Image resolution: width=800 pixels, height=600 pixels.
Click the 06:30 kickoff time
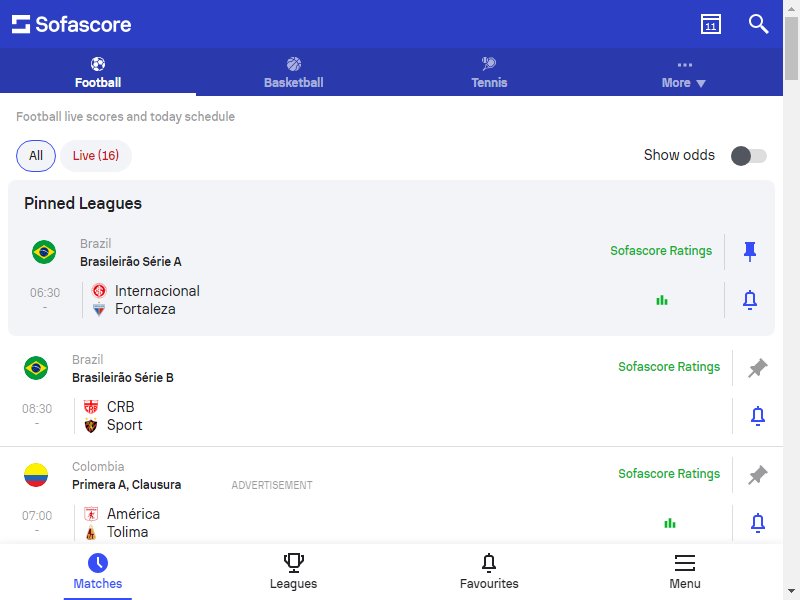pos(45,293)
